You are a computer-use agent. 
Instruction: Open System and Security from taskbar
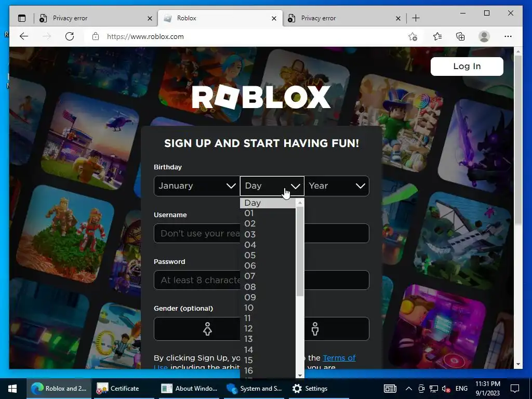255,389
